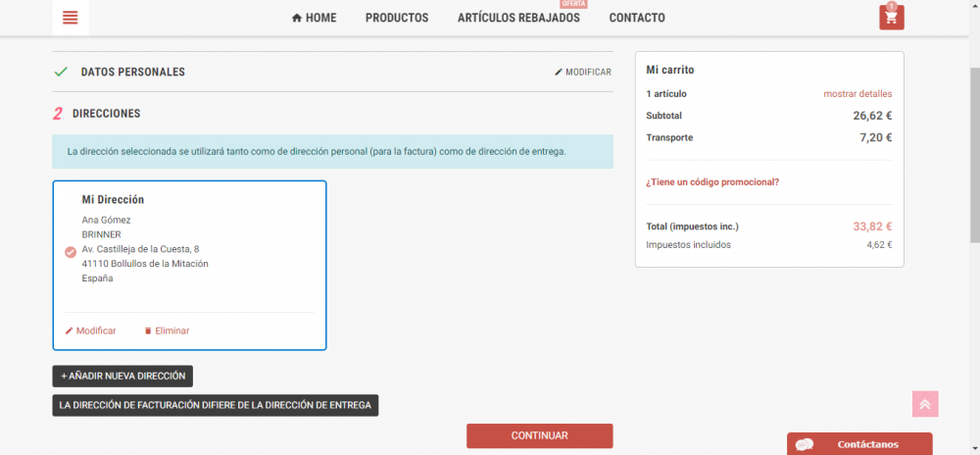The image size is (980, 455).
Task: Click the Mi Dirección card title
Action: 113,199
